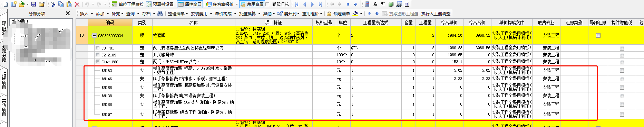Image resolution: width=644 pixels, height=127 pixels.
Task: Collapse the 030803003034 item row
Action: pyautogui.click(x=94, y=36)
